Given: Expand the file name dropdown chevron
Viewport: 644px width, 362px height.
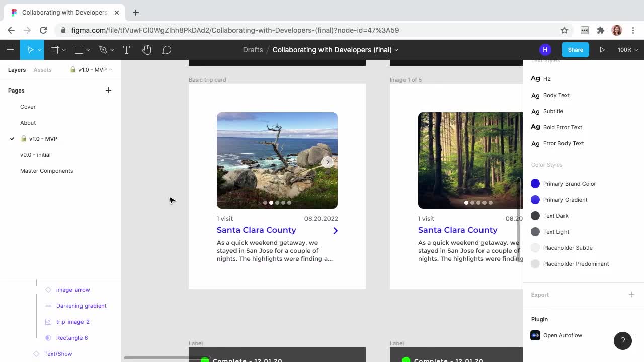Looking at the screenshot, I should (x=396, y=50).
